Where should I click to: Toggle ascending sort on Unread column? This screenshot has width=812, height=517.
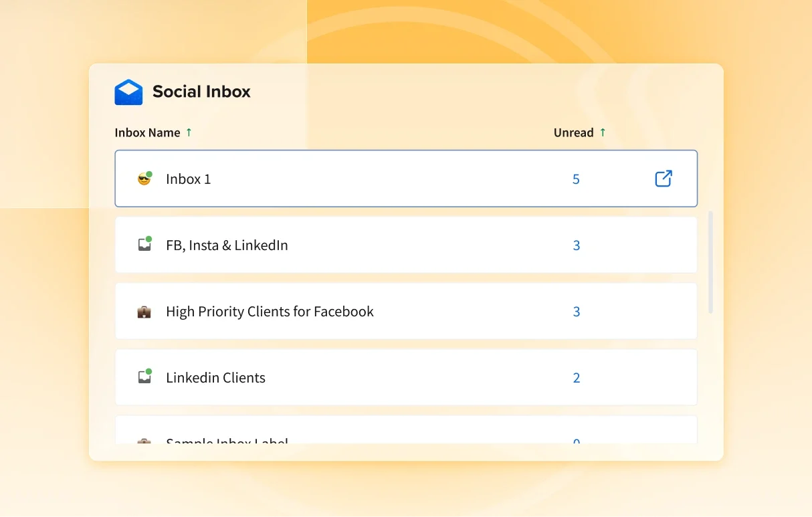(x=603, y=132)
